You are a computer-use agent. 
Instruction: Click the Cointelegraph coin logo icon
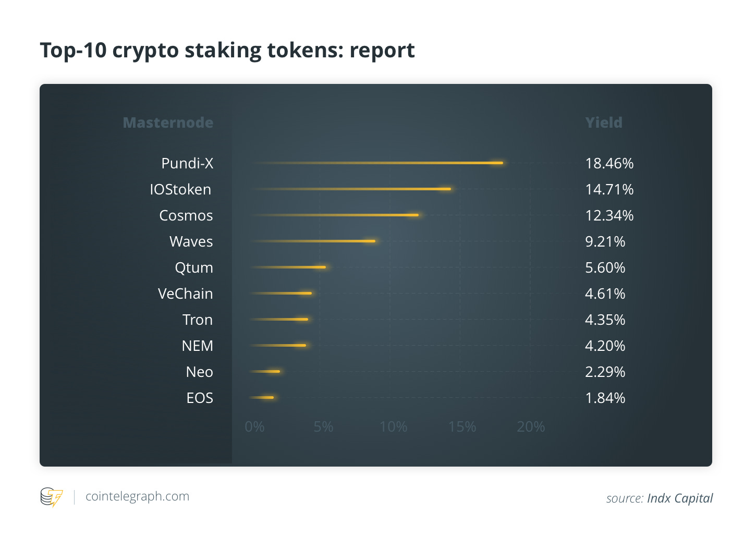[52, 497]
